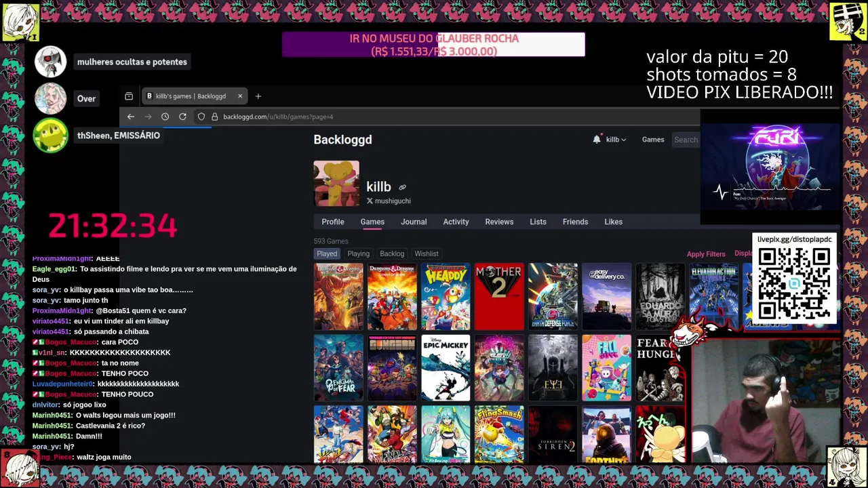
Task: Open the Fall Guys game cover
Action: pos(606,368)
